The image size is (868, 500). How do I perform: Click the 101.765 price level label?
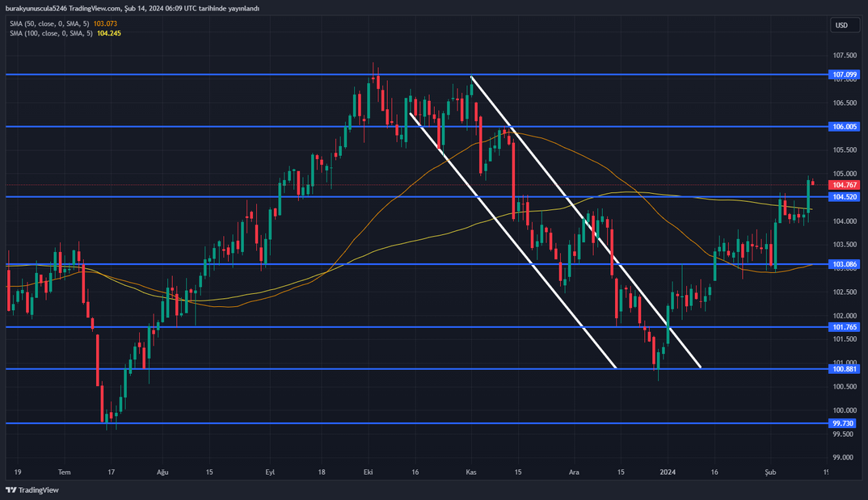click(845, 327)
